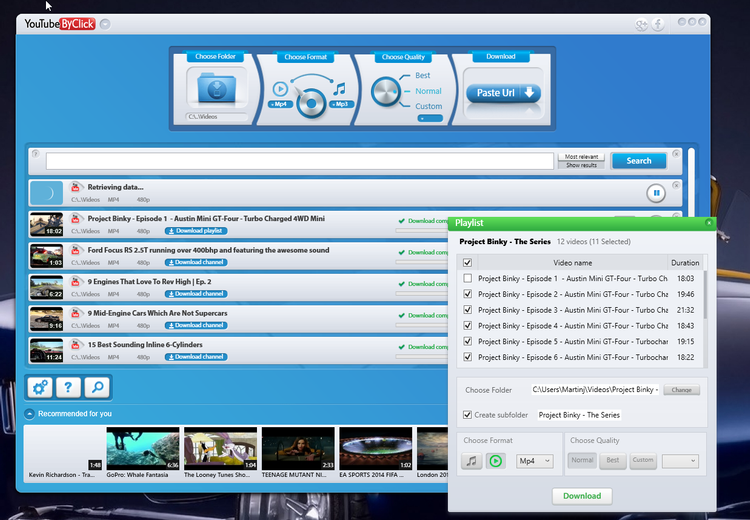Screen dimensions: 750x520
Task: Click Duration column header
Action: pos(685,263)
